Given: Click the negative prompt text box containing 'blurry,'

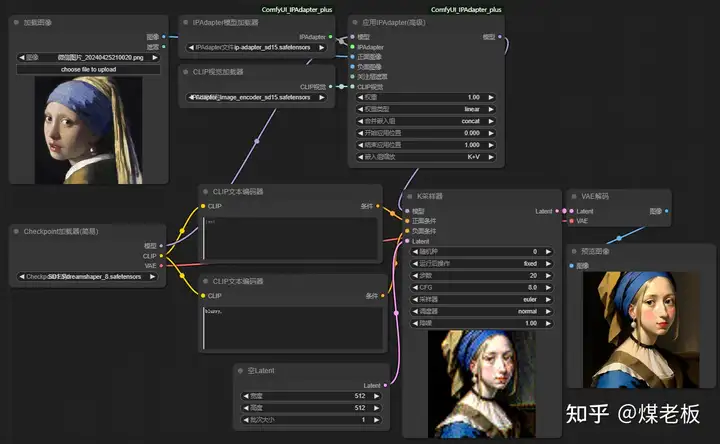Looking at the screenshot, I should point(292,328).
